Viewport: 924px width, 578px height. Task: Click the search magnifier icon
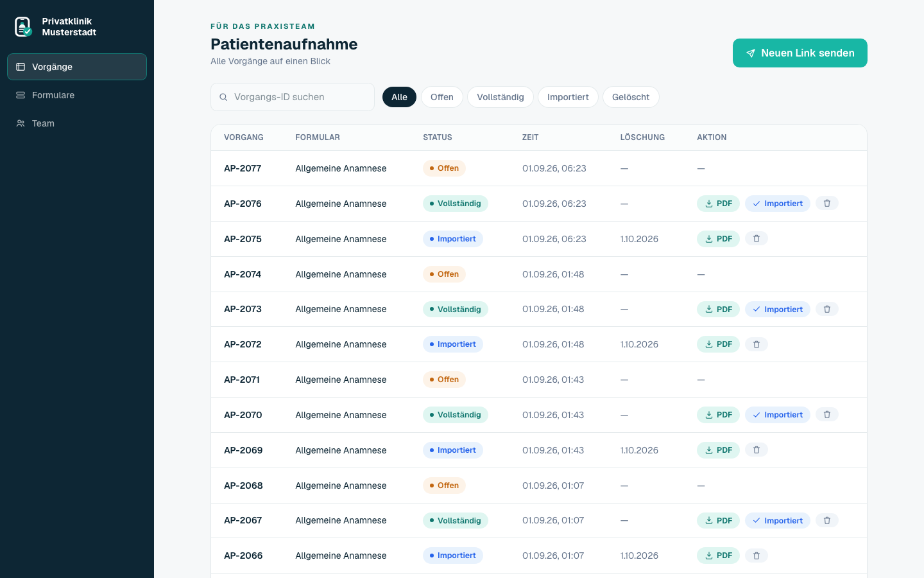click(223, 97)
